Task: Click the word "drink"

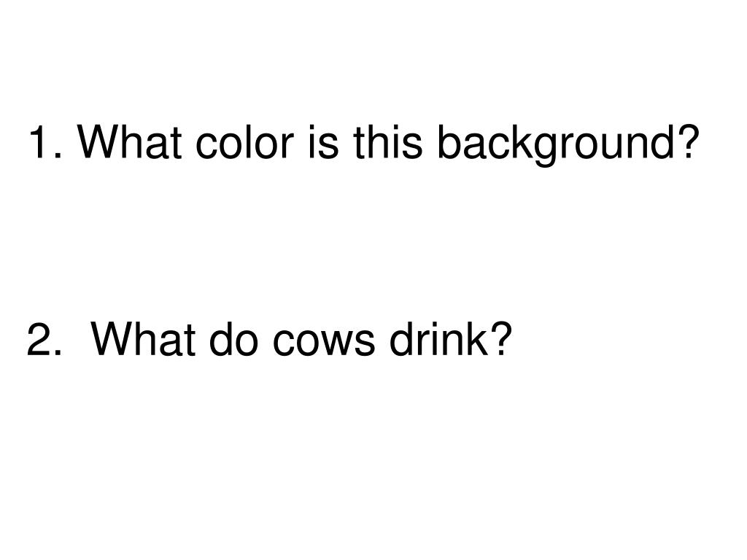Action: (x=438, y=338)
